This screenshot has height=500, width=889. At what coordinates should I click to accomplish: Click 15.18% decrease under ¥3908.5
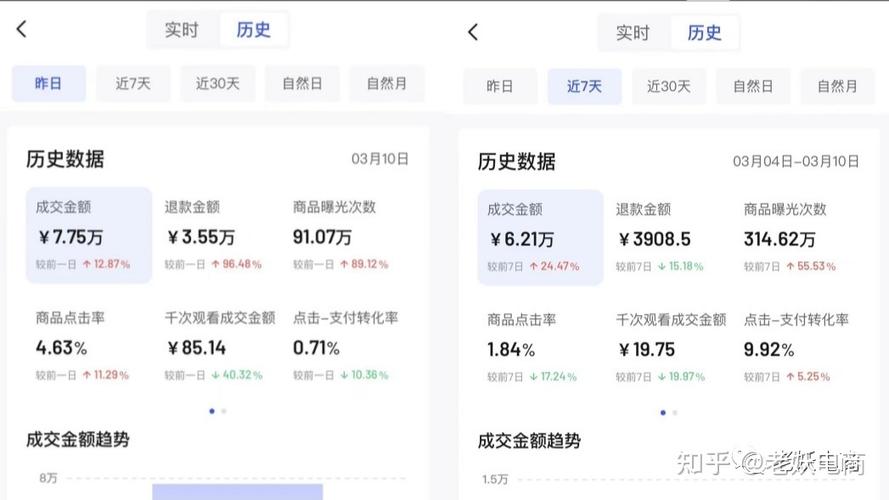tap(680, 266)
